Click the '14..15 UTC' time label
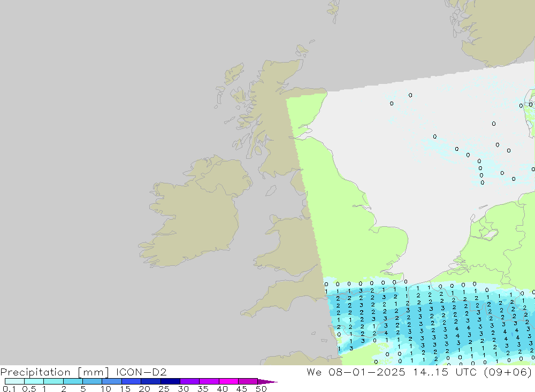Screen dimensions: 535x392 445,372
